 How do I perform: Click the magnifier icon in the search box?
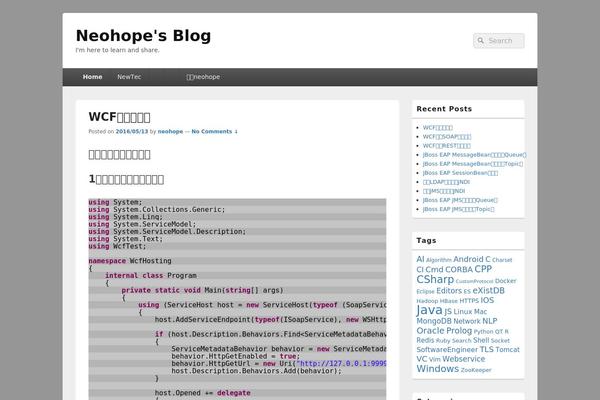[x=481, y=41]
